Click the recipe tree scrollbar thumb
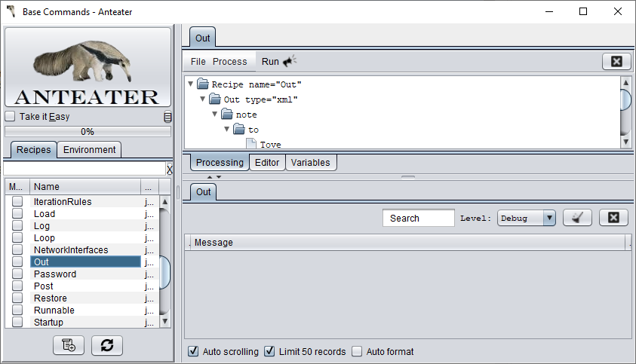This screenshot has width=636, height=364. pyautogui.click(x=626, y=99)
